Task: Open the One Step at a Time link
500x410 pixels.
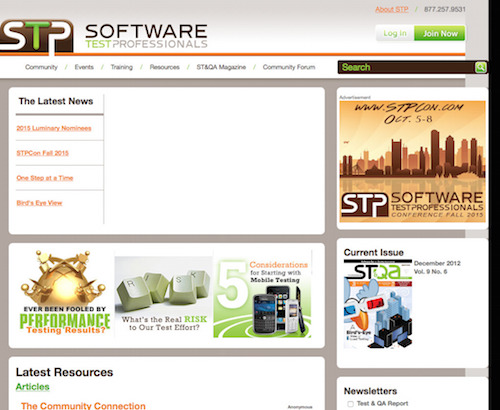Action: [x=45, y=178]
